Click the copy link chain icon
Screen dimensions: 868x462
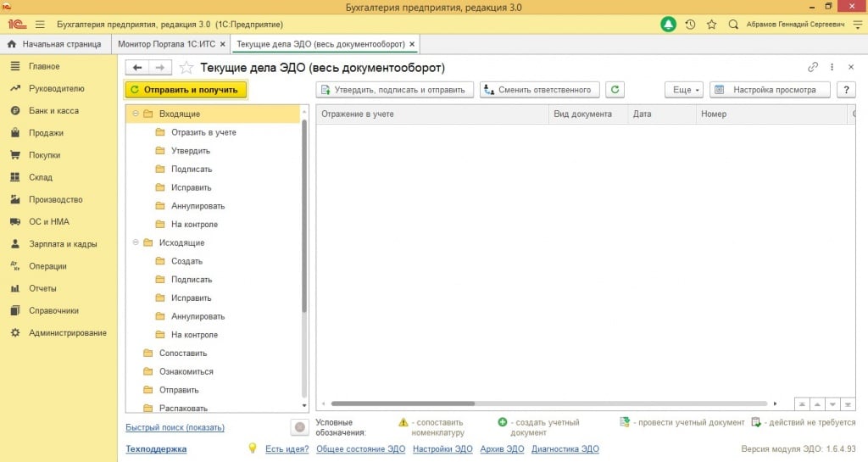[x=813, y=68]
